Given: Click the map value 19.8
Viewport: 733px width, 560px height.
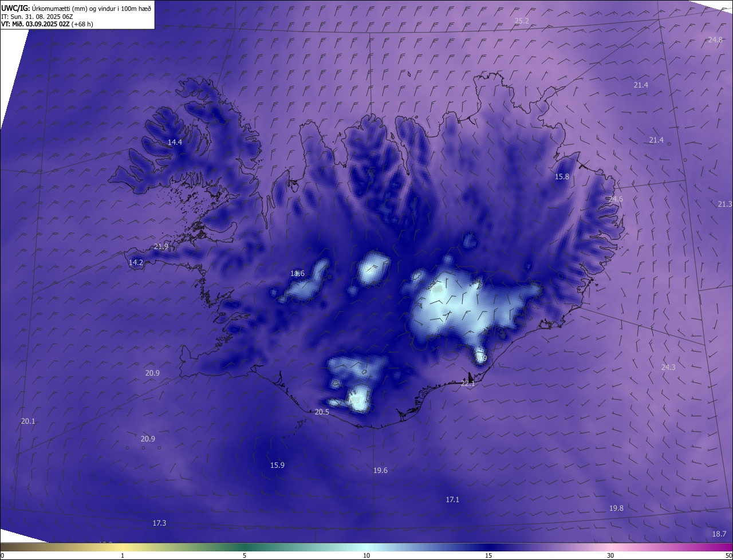Looking at the screenshot, I should click(x=616, y=508).
